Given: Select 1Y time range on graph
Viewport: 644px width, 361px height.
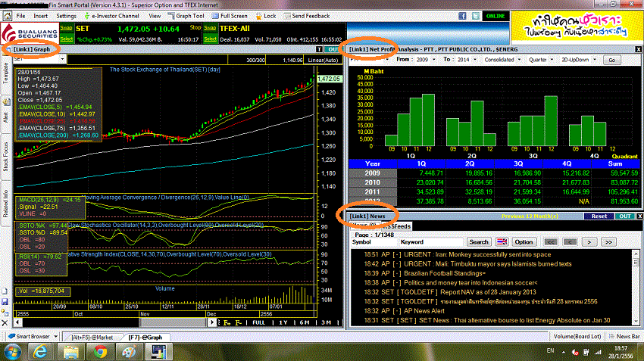Looking at the screenshot, I should [283, 323].
